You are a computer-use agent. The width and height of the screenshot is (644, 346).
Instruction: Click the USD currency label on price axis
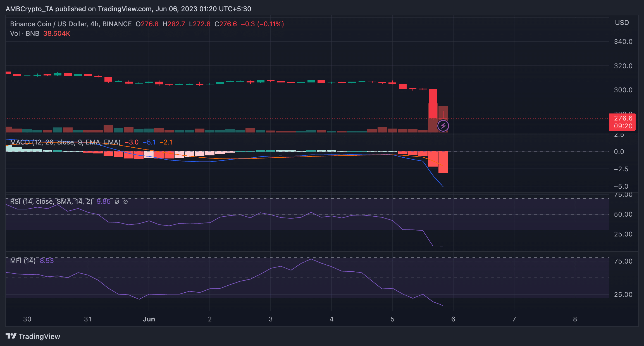click(x=622, y=23)
